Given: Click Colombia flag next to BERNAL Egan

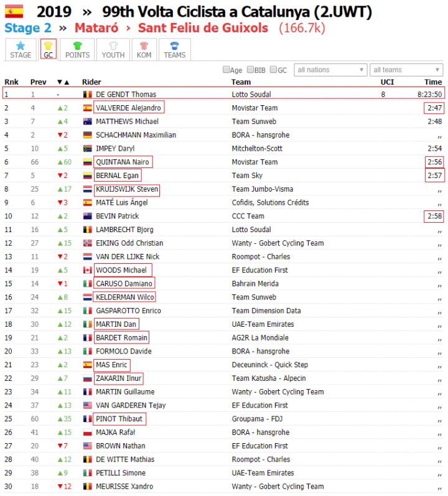Looking at the screenshot, I should [87, 175].
